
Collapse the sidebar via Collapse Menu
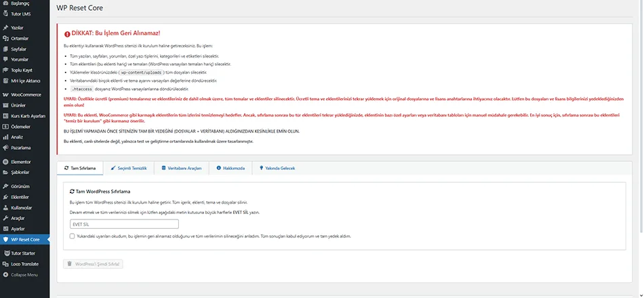pyautogui.click(x=20, y=274)
